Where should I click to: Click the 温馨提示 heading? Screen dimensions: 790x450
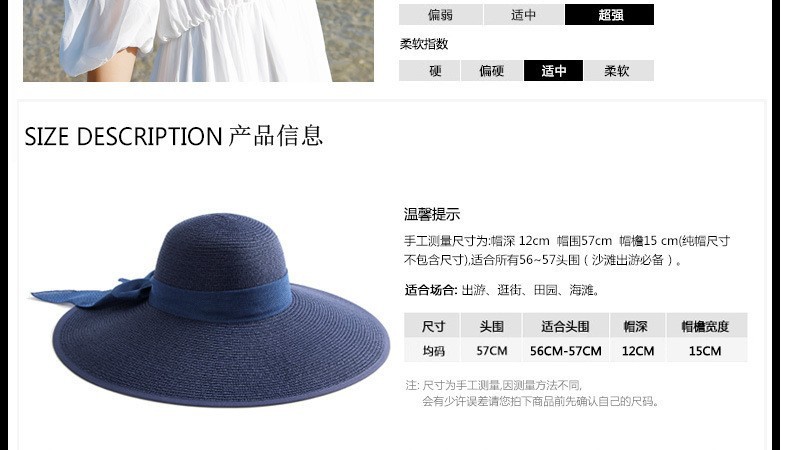432,214
